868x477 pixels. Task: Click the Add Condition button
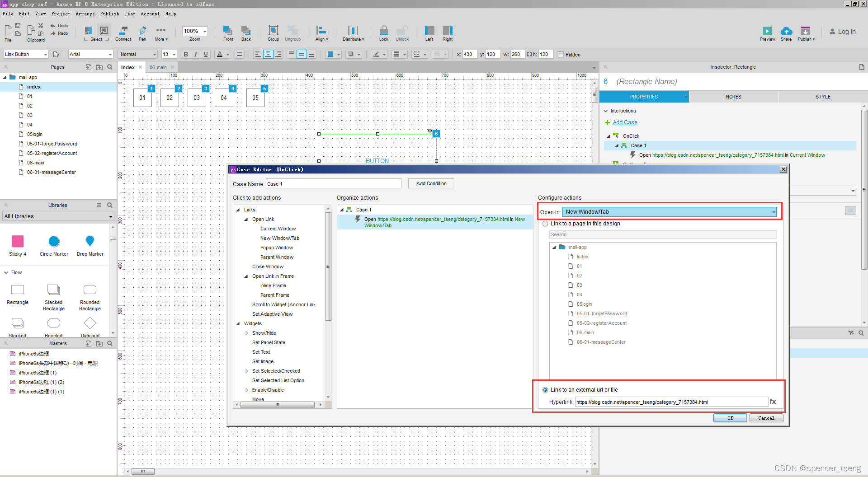431,183
